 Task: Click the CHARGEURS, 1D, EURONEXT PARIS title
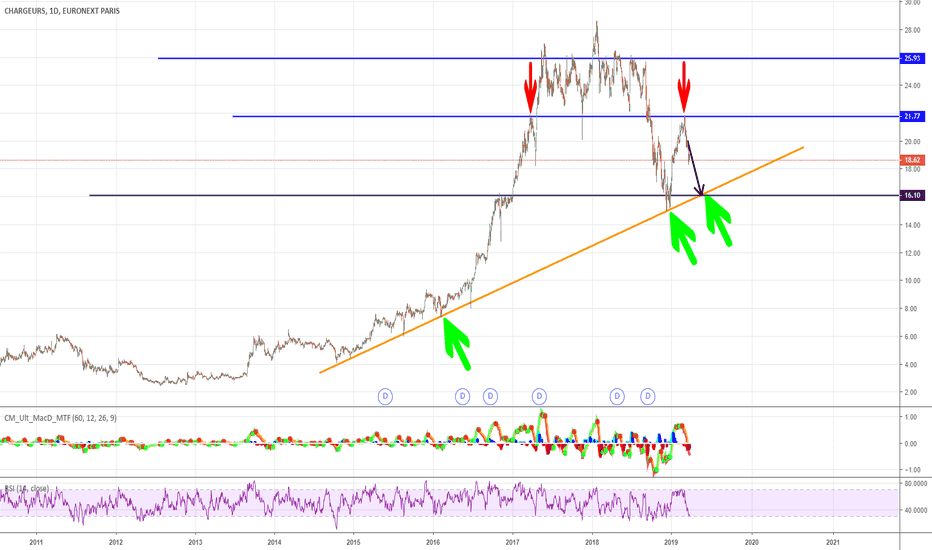(x=62, y=11)
